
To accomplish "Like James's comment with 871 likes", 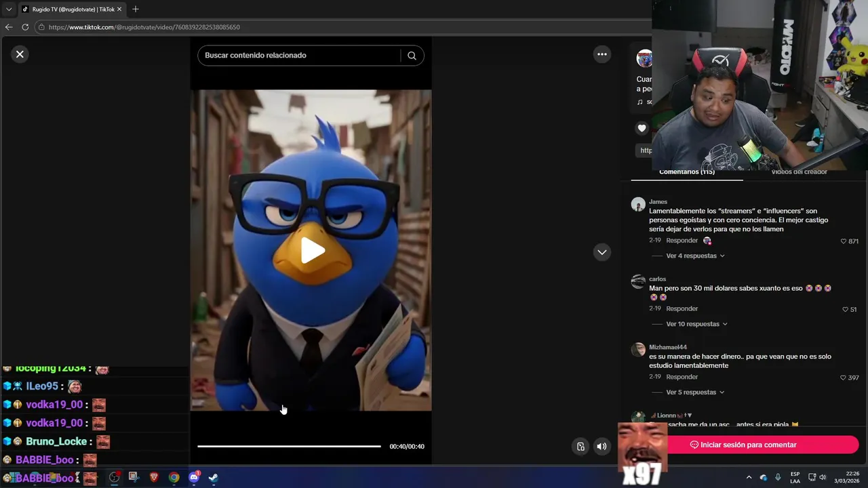I will point(844,241).
